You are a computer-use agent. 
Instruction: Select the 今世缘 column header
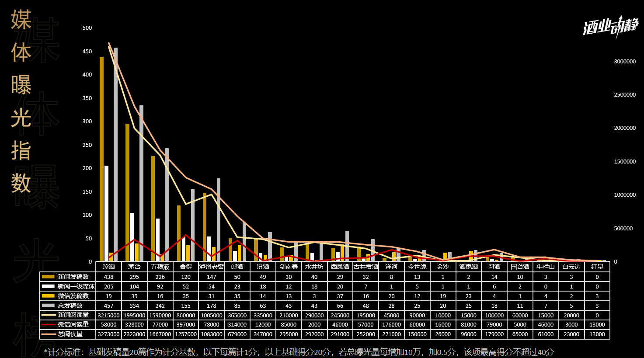click(417, 267)
